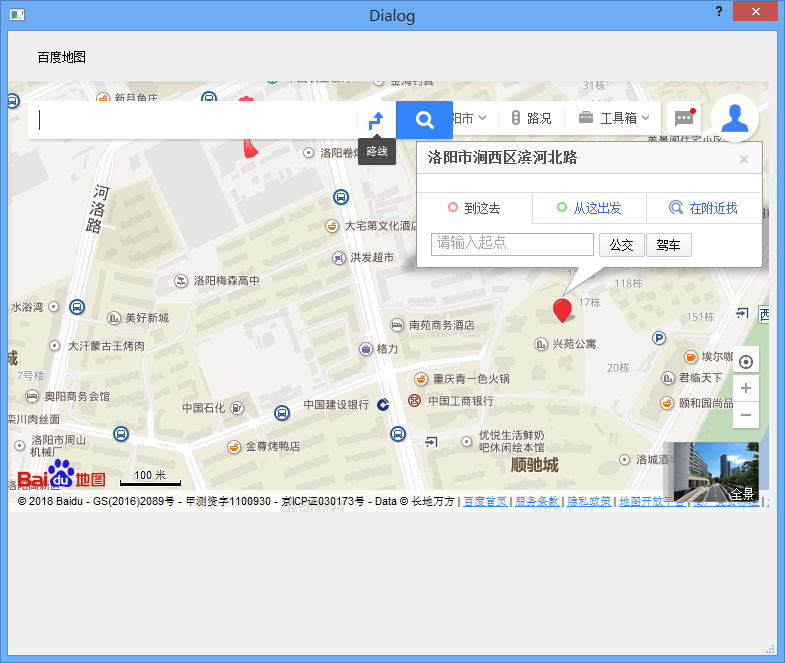Open the 隐私政策 link
The image size is (785, 663).
[x=589, y=501]
